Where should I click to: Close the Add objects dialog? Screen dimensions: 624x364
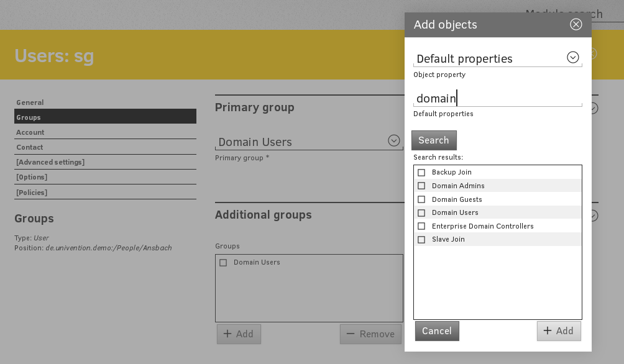(576, 24)
